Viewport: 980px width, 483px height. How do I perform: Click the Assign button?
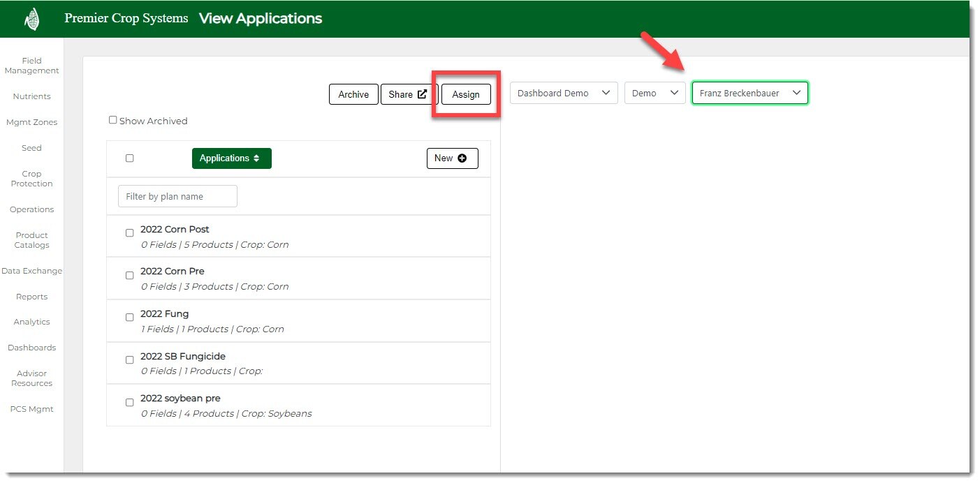[466, 94]
